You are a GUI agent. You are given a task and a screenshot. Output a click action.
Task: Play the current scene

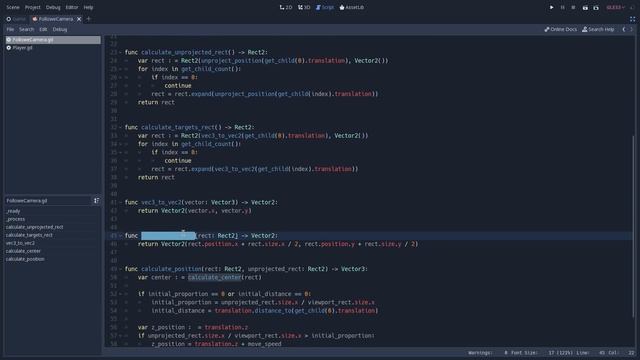click(x=585, y=7)
